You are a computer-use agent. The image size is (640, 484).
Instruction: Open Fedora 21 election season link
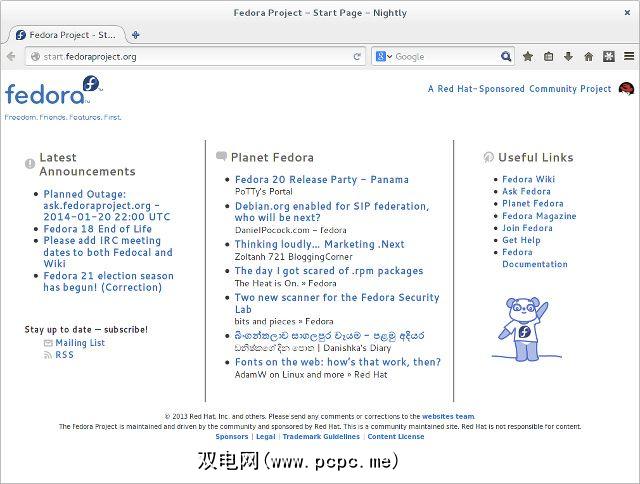pyautogui.click(x=109, y=281)
